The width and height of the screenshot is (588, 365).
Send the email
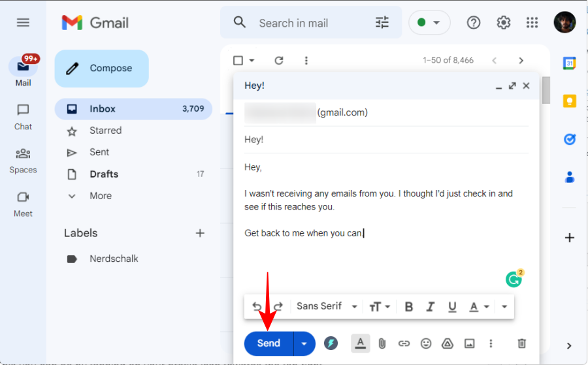pyautogui.click(x=269, y=343)
